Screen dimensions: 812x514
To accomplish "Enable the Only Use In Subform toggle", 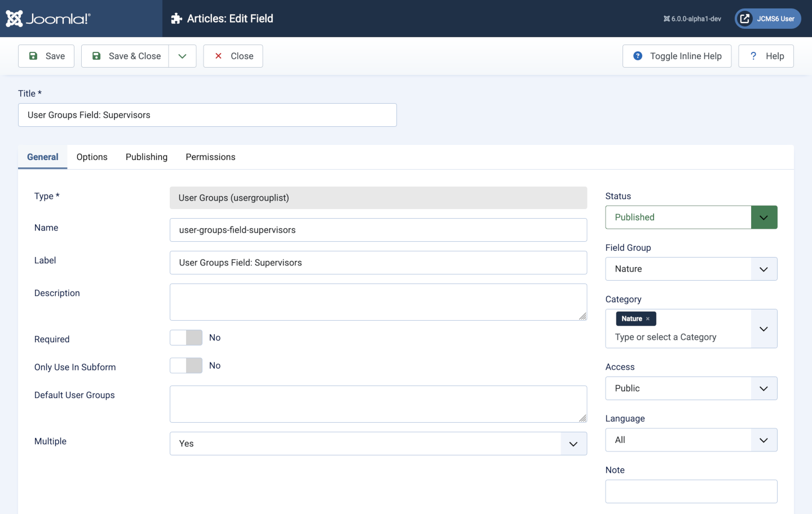I will point(186,365).
